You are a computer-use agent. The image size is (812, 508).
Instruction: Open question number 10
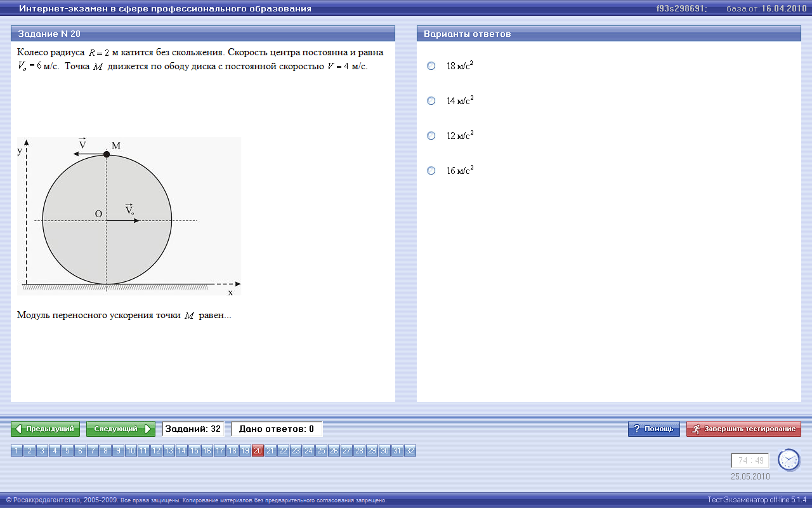point(131,451)
